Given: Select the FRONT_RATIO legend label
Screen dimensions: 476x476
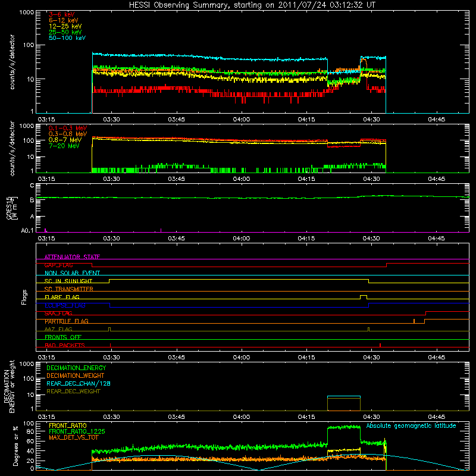Looking at the screenshot, I should point(68,425).
